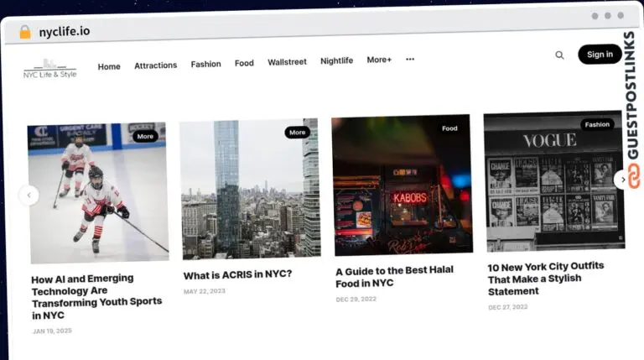Click the search magnifier icon
The width and height of the screenshot is (644, 360).
[x=559, y=55]
